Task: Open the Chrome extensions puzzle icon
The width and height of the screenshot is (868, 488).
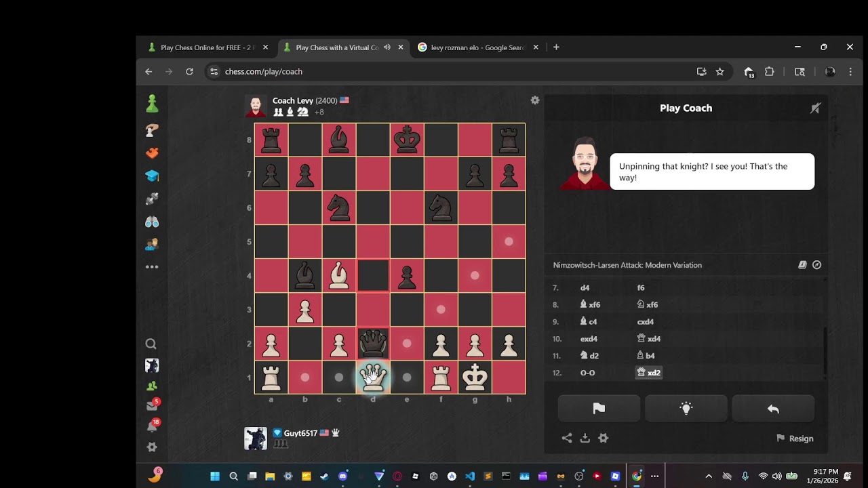Action: [769, 71]
